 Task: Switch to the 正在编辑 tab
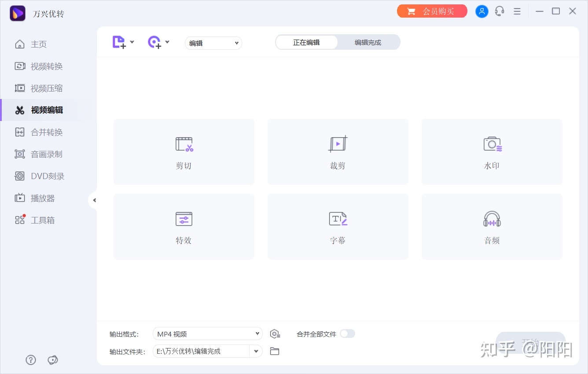point(306,42)
